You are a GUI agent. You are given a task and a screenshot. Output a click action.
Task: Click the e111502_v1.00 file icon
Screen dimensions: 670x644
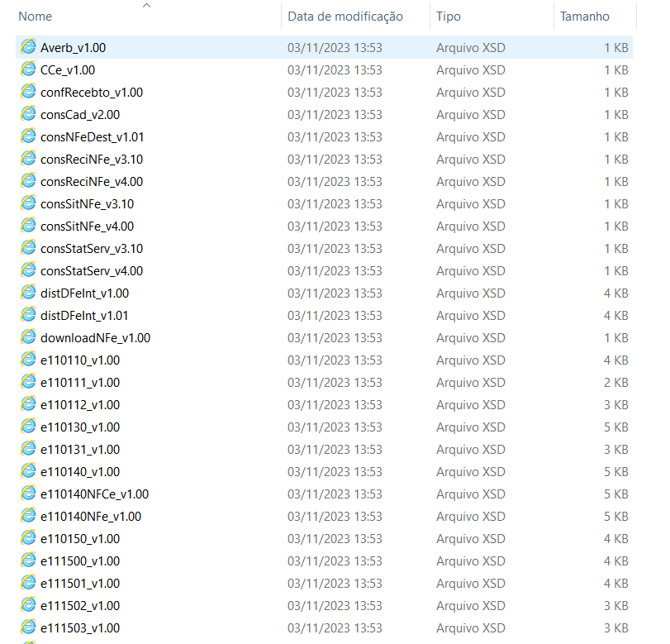pyautogui.click(x=28, y=604)
